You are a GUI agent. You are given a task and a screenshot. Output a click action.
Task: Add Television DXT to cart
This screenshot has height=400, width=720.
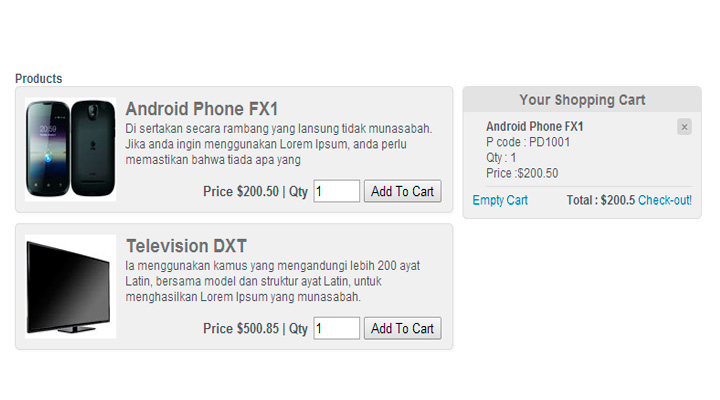(x=402, y=328)
